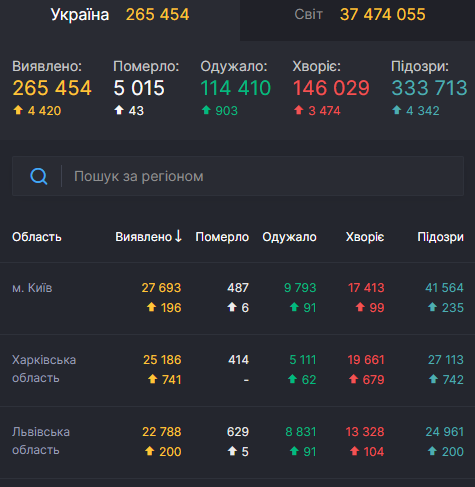This screenshot has width=475, height=487.
Task: Select the Львівська область region row
Action: 237,442
